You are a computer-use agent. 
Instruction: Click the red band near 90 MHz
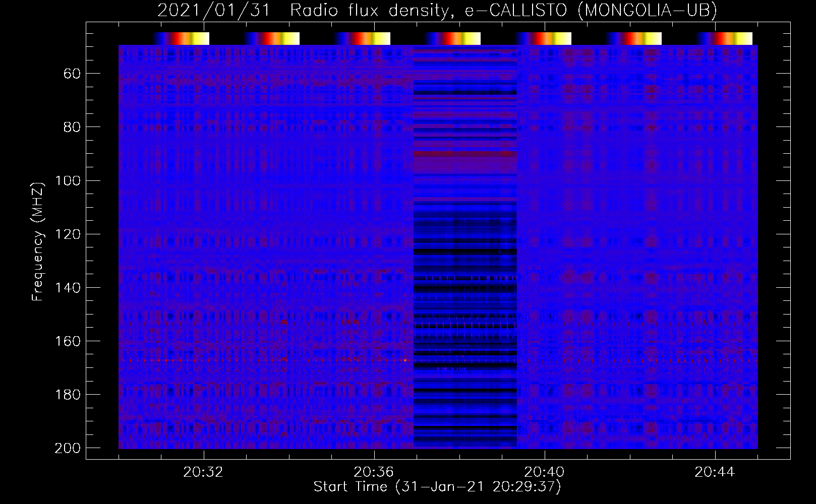pos(465,154)
